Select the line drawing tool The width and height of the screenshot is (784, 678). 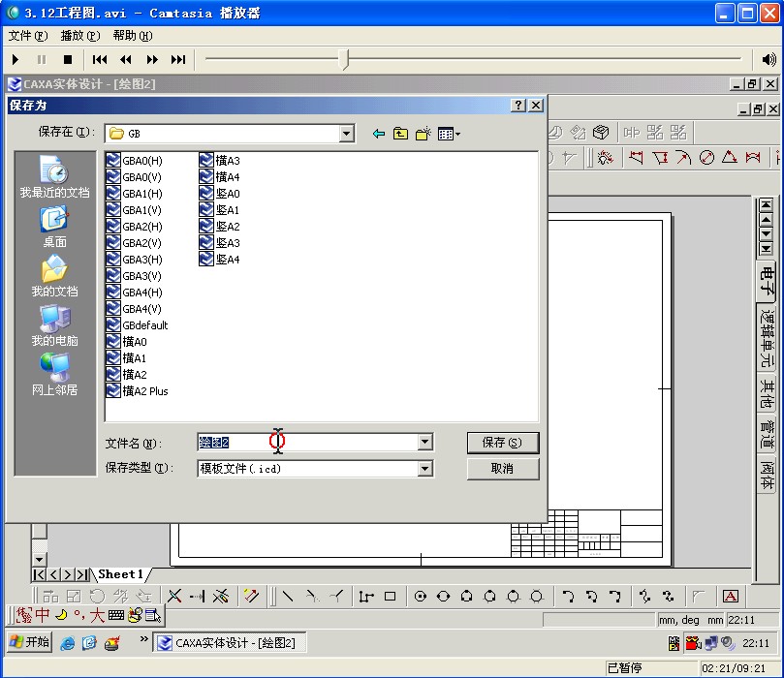coord(288,596)
